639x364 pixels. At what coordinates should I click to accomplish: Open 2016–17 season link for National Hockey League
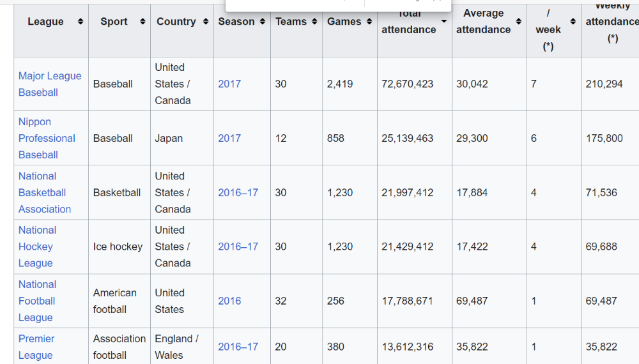click(238, 246)
